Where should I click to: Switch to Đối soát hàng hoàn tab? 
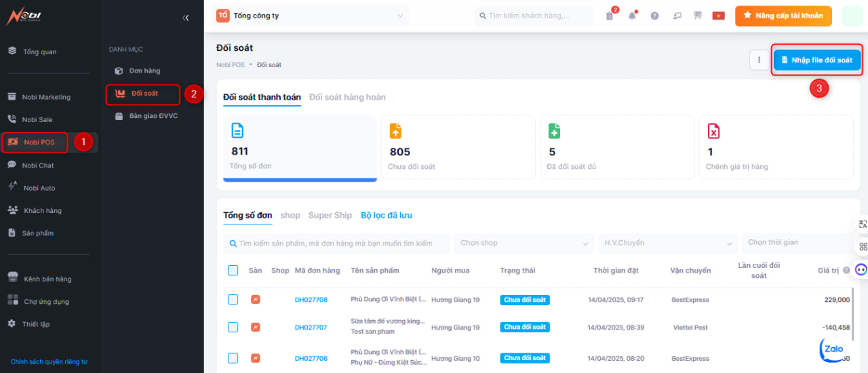347,97
